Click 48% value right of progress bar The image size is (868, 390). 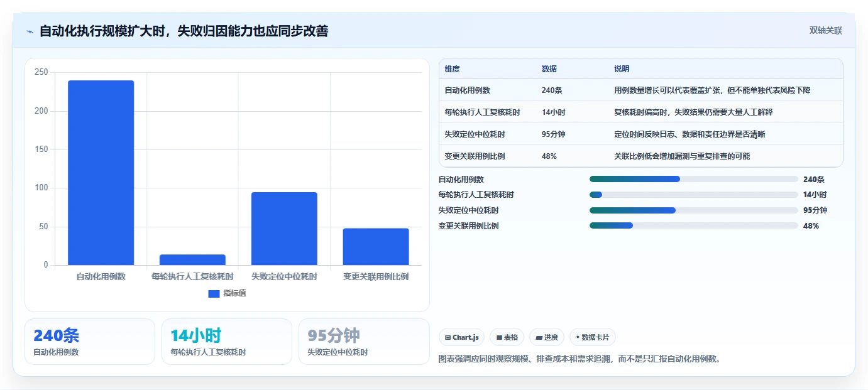coord(811,225)
